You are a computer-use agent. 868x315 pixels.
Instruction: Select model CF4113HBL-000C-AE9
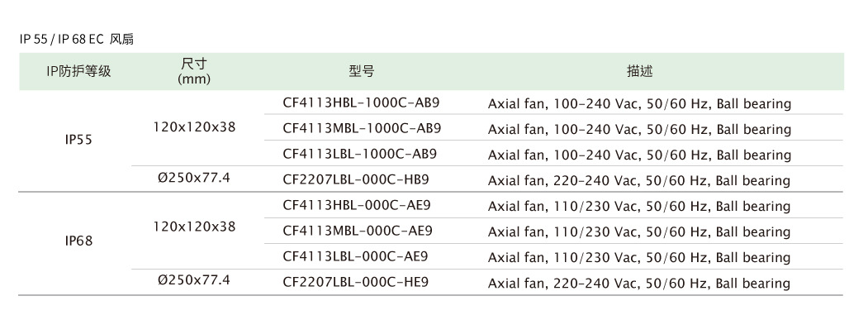point(357,205)
